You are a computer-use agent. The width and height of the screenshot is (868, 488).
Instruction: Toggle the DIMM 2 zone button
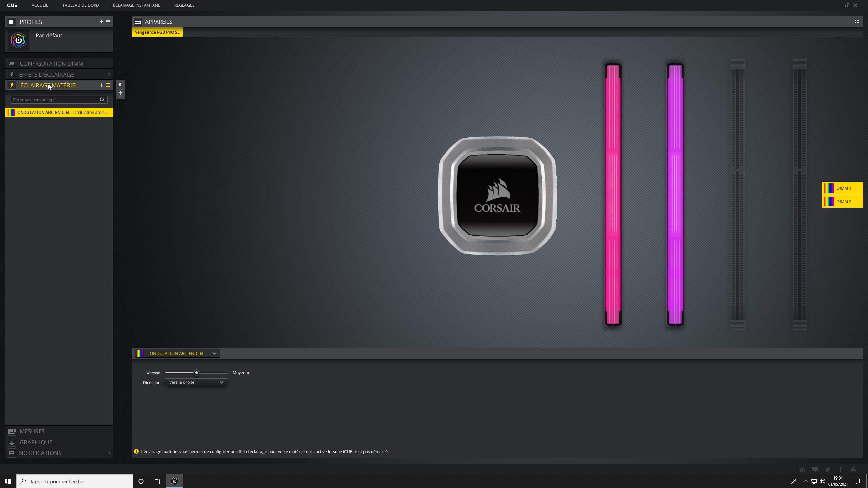coord(842,202)
